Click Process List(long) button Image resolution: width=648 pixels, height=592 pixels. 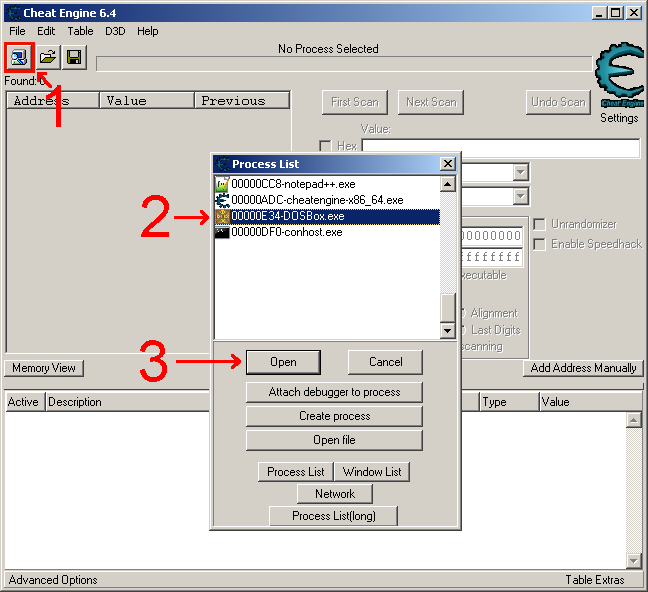pos(334,516)
